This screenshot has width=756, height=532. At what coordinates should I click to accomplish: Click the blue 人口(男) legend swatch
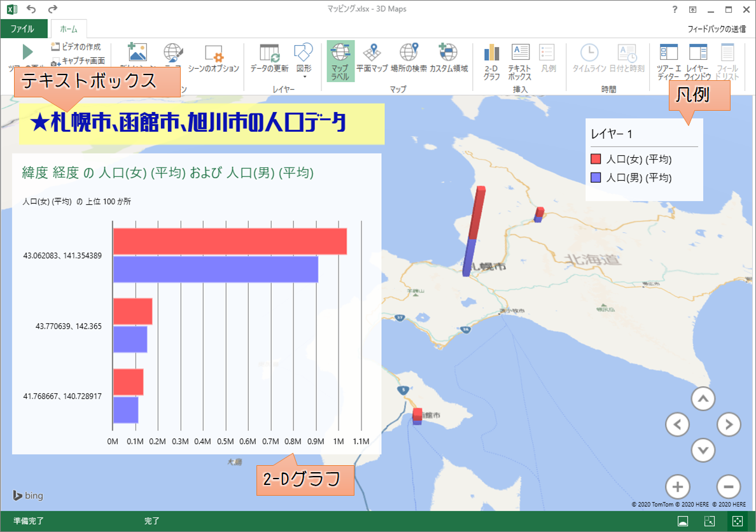(x=596, y=178)
